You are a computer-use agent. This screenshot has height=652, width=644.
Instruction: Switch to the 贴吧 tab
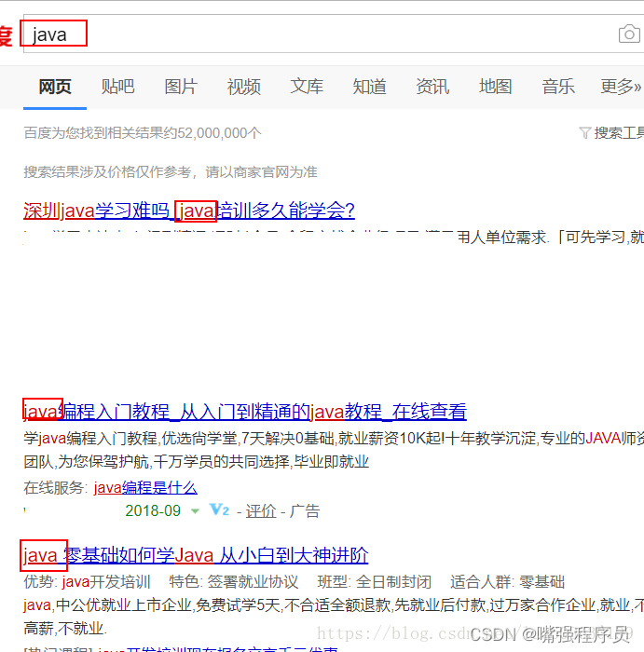coord(117,87)
